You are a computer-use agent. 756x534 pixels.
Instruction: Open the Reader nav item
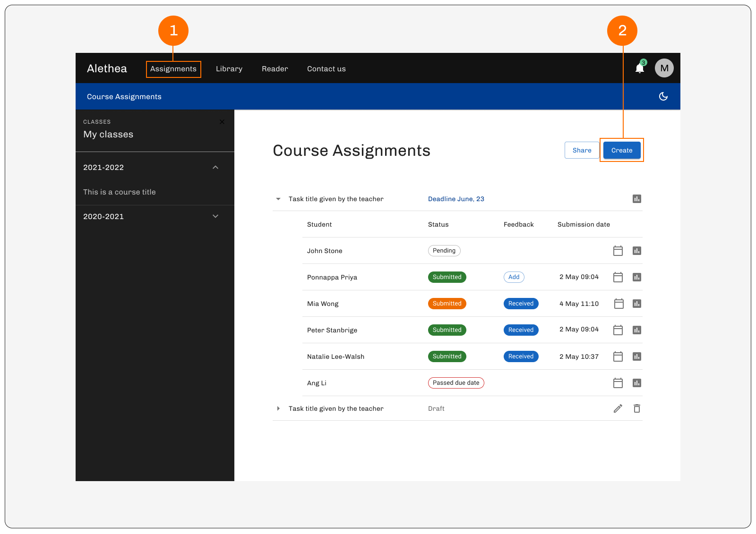pos(275,69)
